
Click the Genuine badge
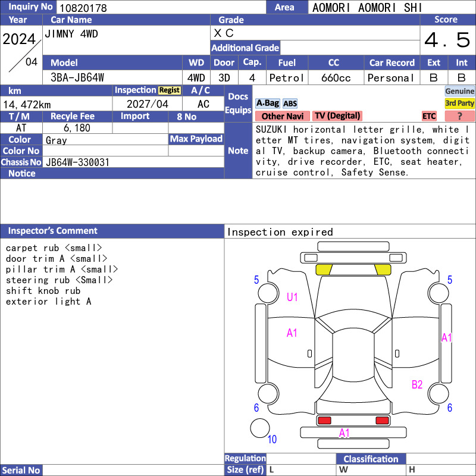click(x=459, y=91)
